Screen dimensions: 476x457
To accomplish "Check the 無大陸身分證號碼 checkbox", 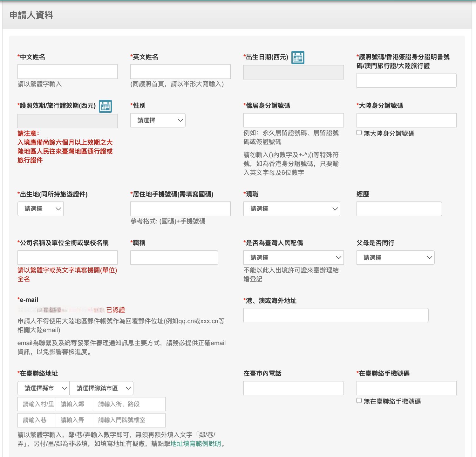I will tap(359, 133).
